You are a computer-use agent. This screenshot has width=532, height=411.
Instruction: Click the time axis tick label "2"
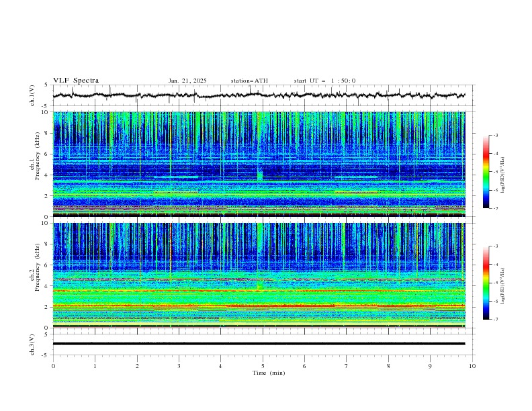(x=137, y=366)
